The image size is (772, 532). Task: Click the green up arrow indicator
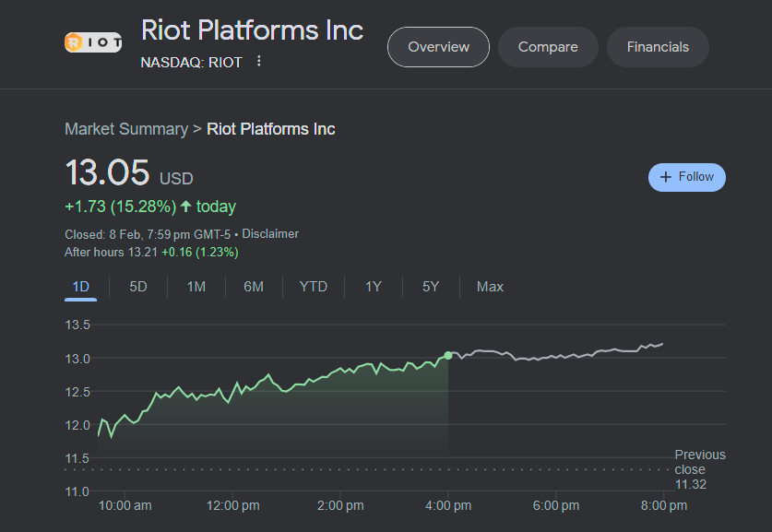coord(185,207)
